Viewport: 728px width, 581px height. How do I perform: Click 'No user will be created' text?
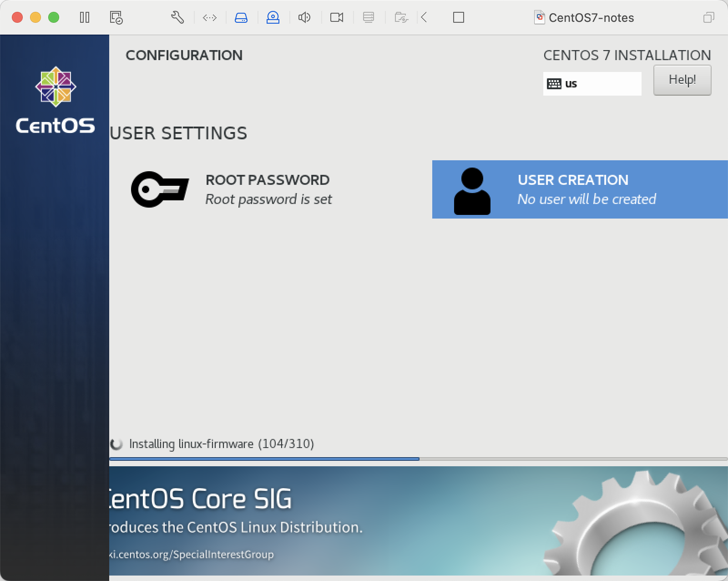587,199
